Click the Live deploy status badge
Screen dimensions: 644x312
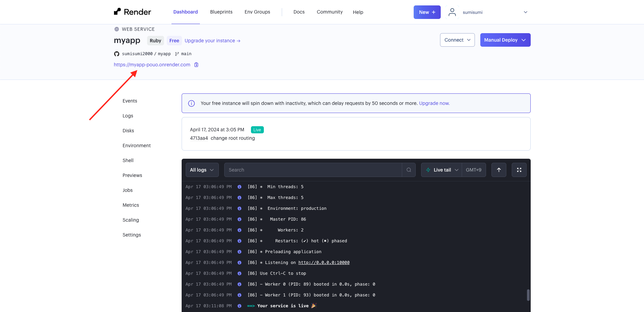click(257, 130)
